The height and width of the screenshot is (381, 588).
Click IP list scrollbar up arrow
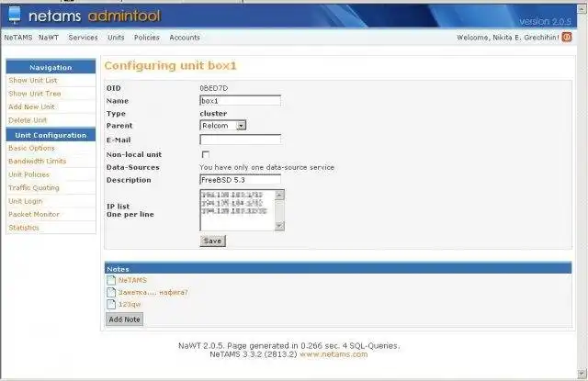279,195
